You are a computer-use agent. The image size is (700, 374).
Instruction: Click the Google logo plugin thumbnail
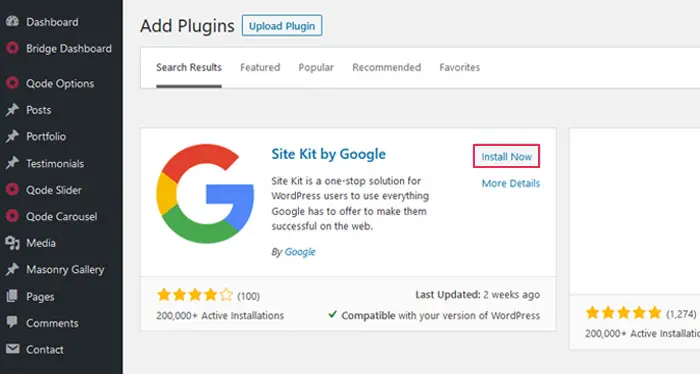point(205,193)
